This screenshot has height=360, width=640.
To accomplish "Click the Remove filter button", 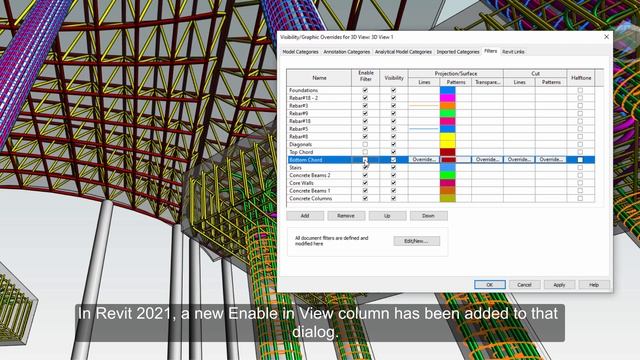I will (x=346, y=216).
